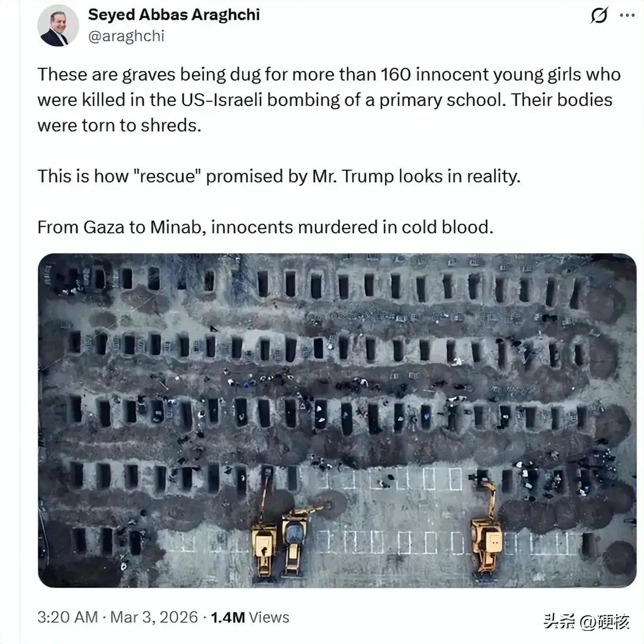Screen dimensions: 644x644
Task: Open the Grok explain icon on the post
Action: pos(599,16)
